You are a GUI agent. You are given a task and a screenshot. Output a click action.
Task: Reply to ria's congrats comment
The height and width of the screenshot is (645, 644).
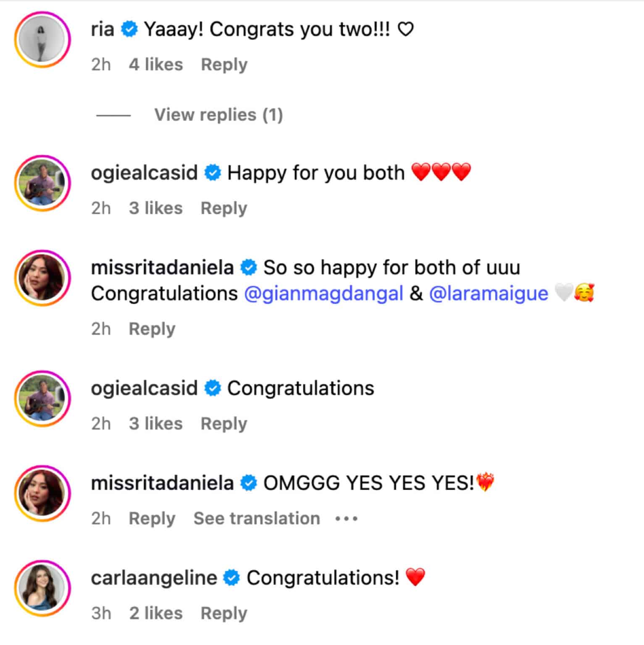[224, 64]
